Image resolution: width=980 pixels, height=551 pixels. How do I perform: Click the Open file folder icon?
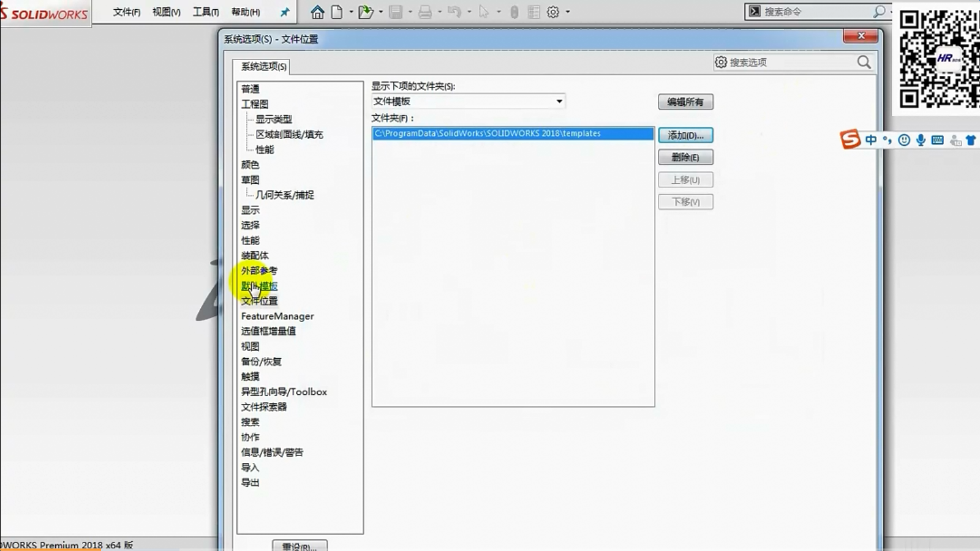tap(366, 12)
